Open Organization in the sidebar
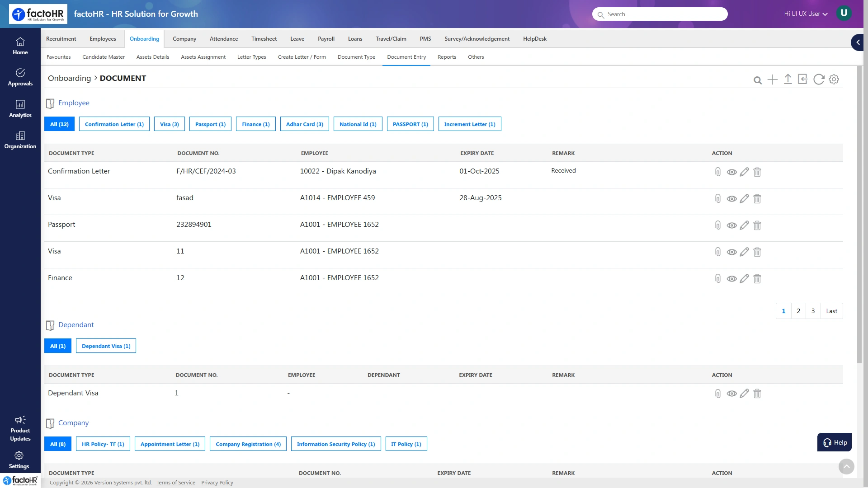This screenshot has height=488, width=868. point(20,140)
